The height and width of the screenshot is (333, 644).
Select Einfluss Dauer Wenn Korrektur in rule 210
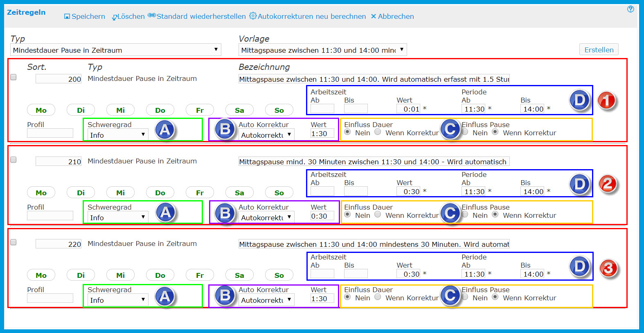(378, 215)
